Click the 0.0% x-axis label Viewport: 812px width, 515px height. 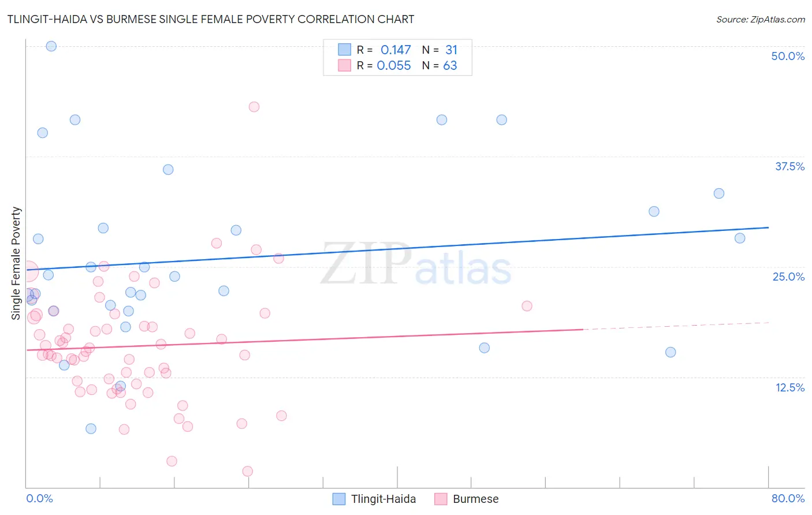pyautogui.click(x=39, y=498)
